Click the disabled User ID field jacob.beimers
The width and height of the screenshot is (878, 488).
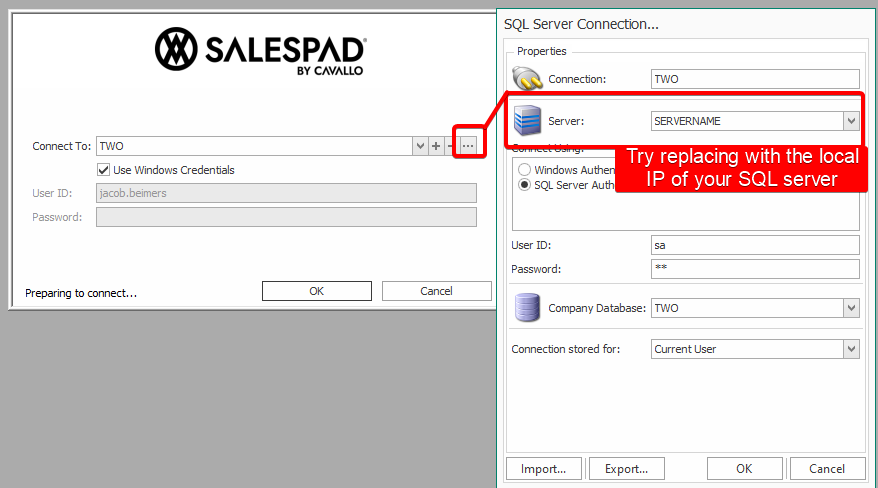coord(286,193)
